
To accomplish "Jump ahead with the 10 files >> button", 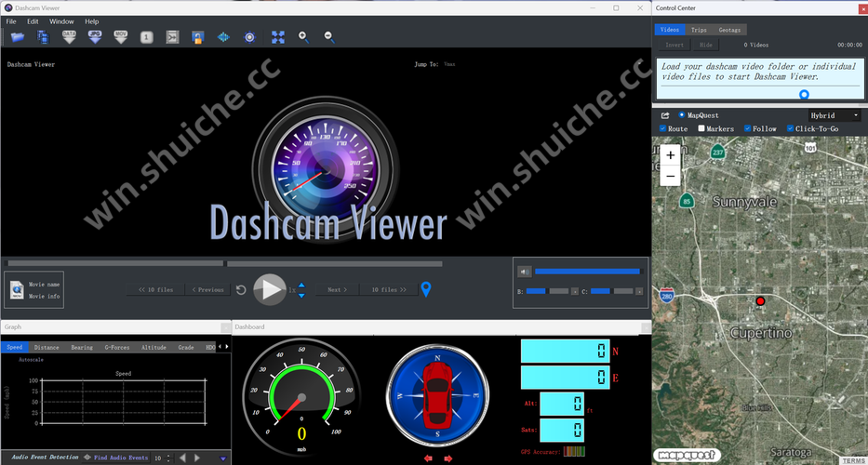I will 389,289.
